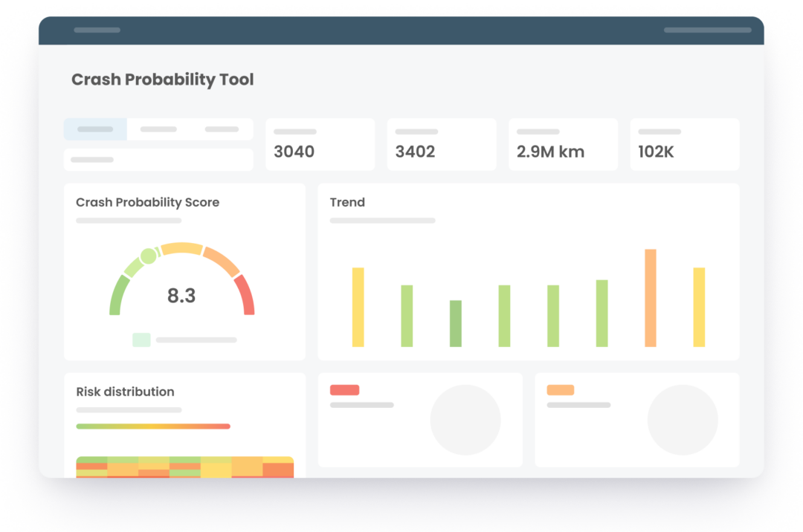Image resolution: width=803 pixels, height=532 pixels.
Task: Click the 8.3 crash probability score
Action: (x=181, y=296)
